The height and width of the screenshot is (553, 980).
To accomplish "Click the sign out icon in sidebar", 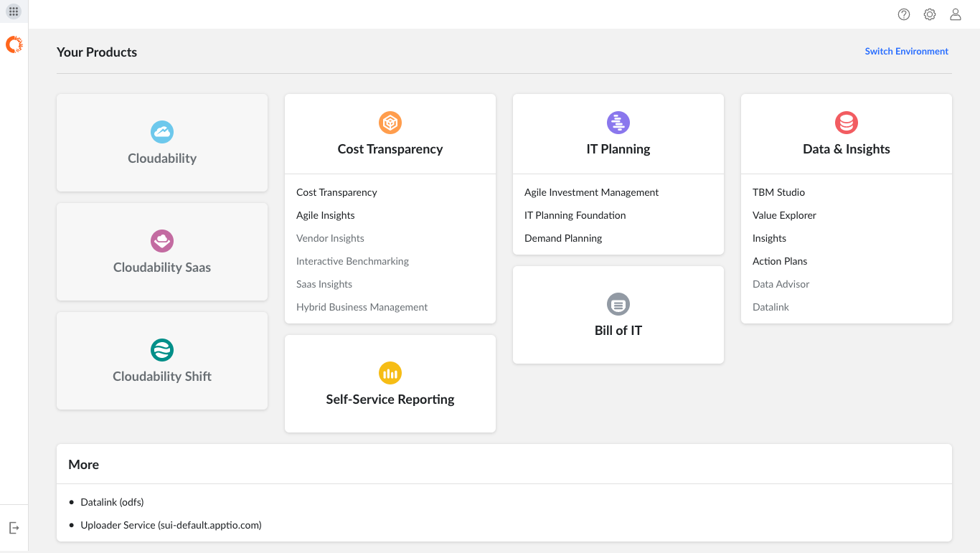I will (14, 528).
